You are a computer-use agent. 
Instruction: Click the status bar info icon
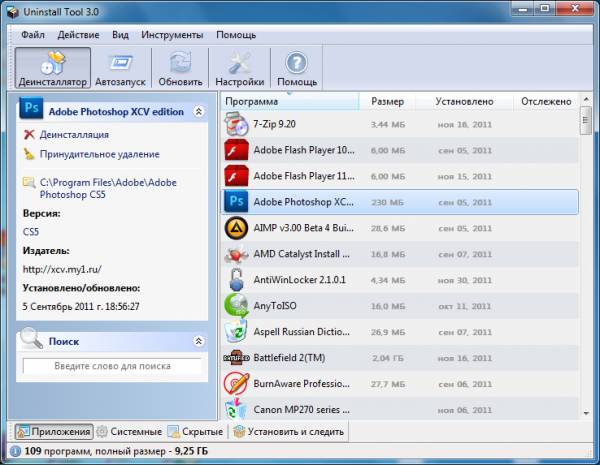(15, 451)
